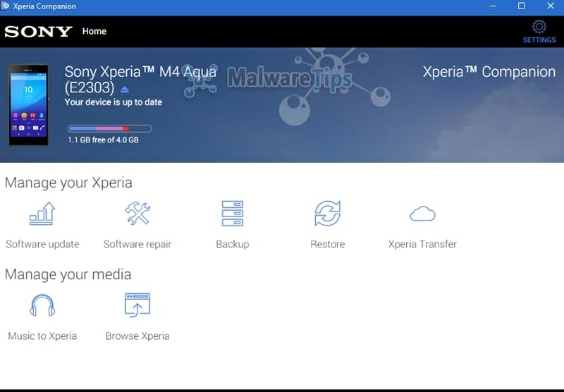Screen dimensions: 564x392
Task: Click the SONY logo
Action: coord(38,32)
